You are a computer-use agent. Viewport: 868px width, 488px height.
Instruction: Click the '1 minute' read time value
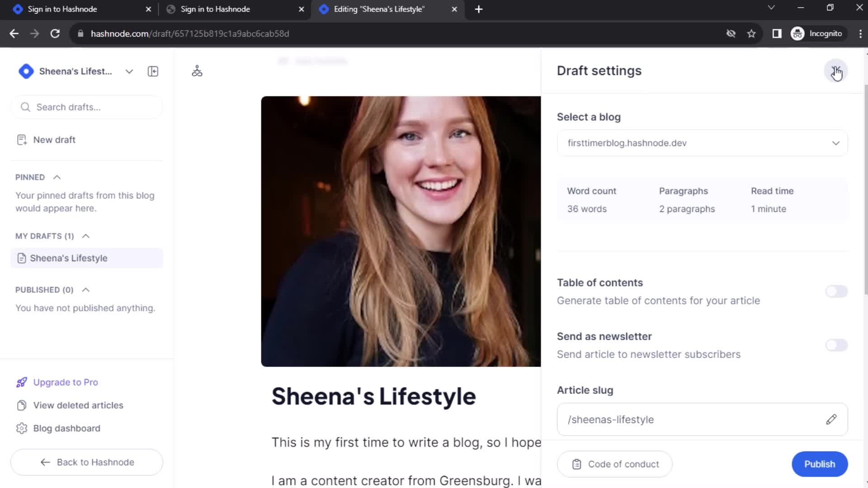(x=769, y=209)
